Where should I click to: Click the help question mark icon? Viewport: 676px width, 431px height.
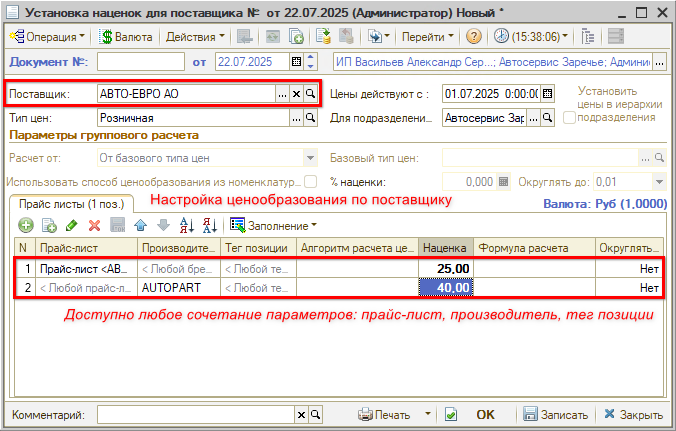(x=473, y=36)
